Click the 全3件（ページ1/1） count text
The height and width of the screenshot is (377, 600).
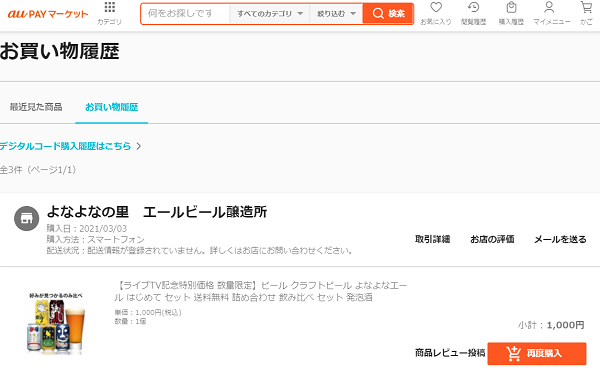(38, 170)
